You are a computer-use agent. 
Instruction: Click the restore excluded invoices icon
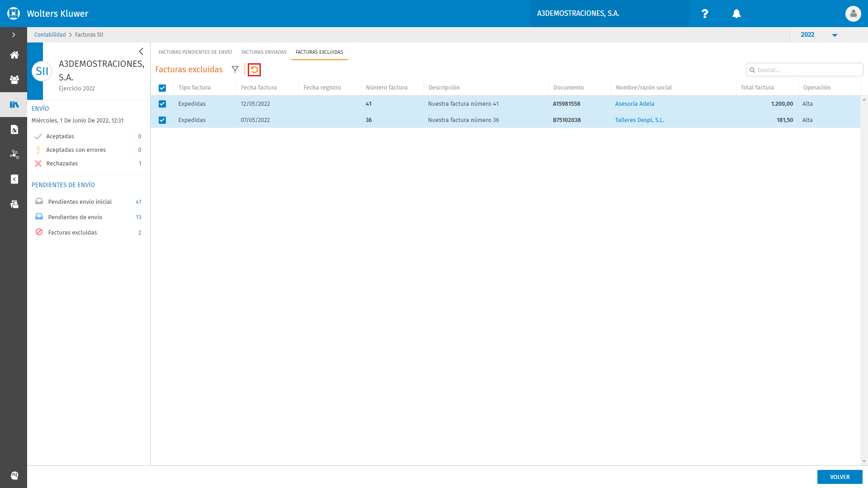(255, 70)
